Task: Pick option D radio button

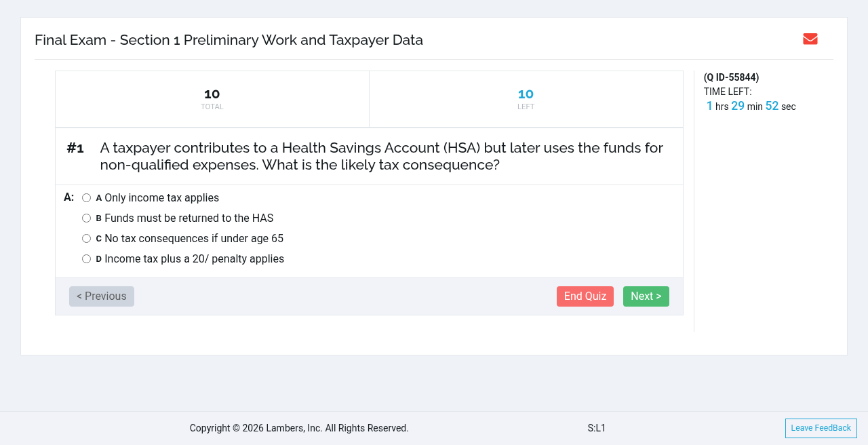Action: point(86,259)
